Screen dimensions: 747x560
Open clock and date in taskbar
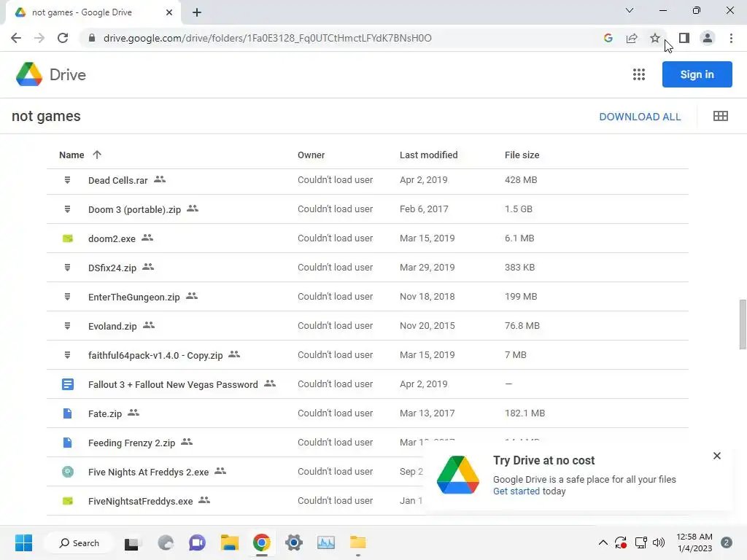(x=694, y=542)
